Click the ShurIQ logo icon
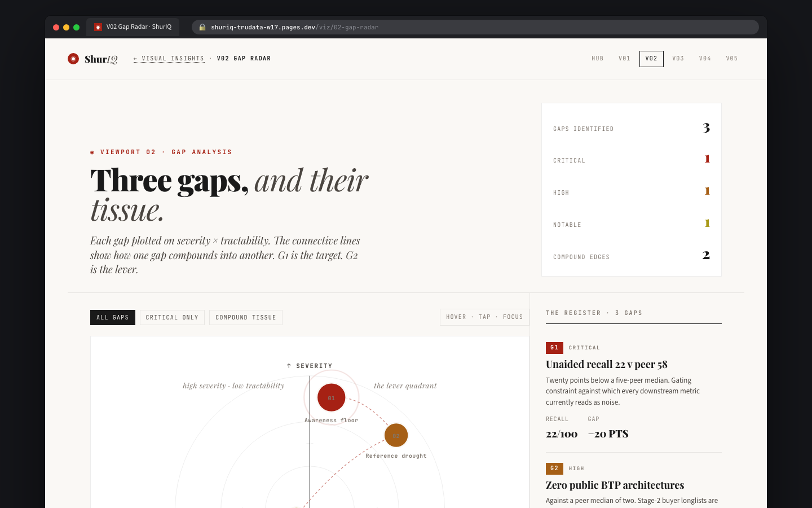Viewport: 812px width, 508px height. (73, 59)
